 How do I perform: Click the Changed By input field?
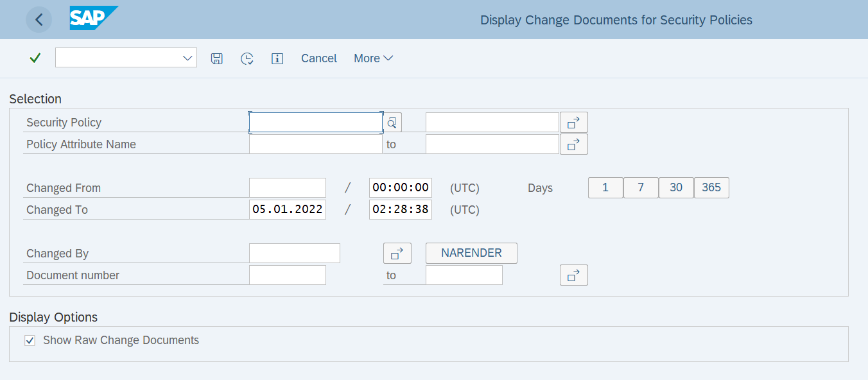pyautogui.click(x=294, y=254)
